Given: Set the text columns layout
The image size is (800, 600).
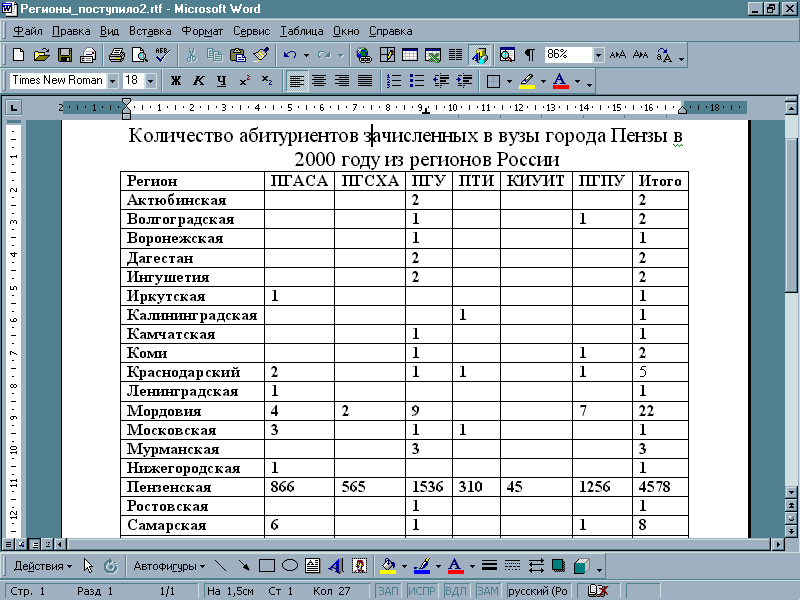Looking at the screenshot, I should [x=456, y=55].
